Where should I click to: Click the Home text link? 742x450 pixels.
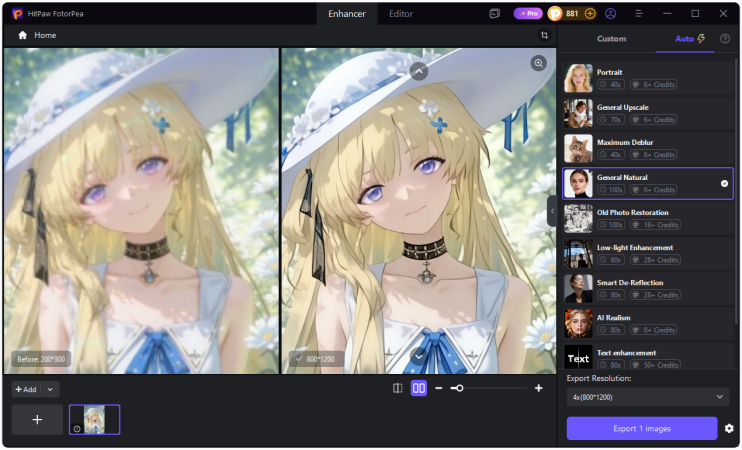(45, 35)
